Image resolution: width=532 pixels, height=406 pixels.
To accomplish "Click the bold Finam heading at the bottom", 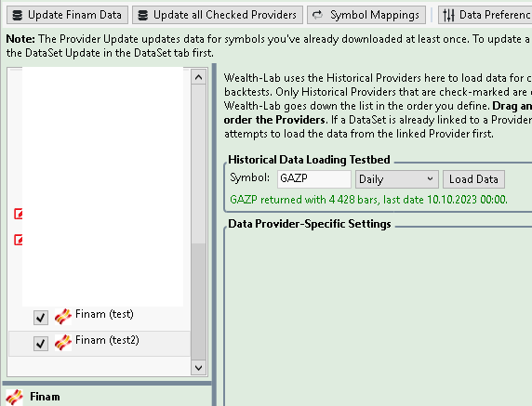I will 45,397.
